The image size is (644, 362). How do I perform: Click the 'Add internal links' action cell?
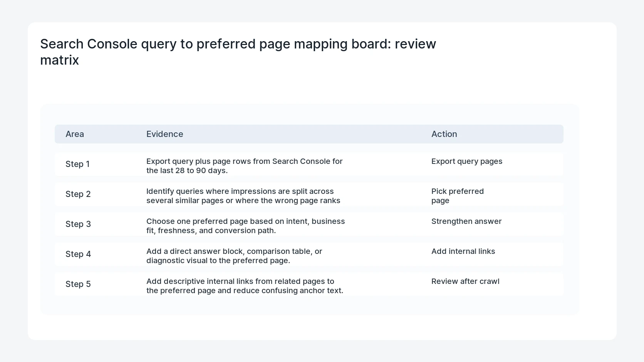[x=463, y=251]
